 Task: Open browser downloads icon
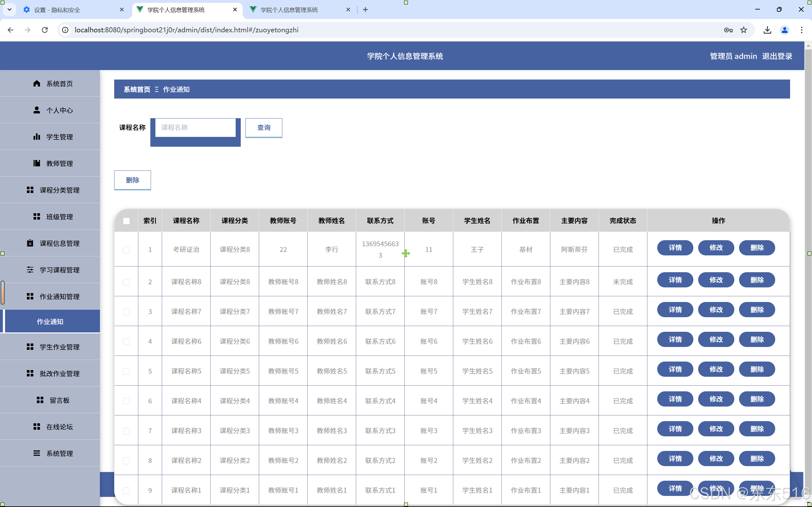click(767, 30)
